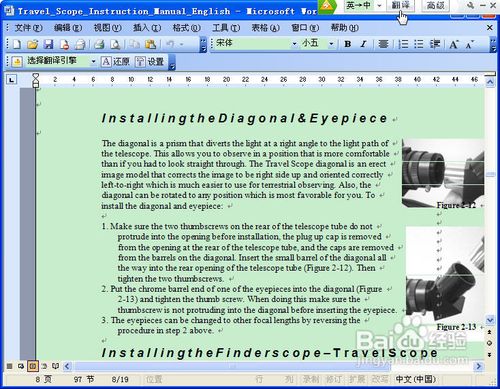Close the document with menu bar X
Viewport: 500px width, 389px height.
(x=490, y=28)
